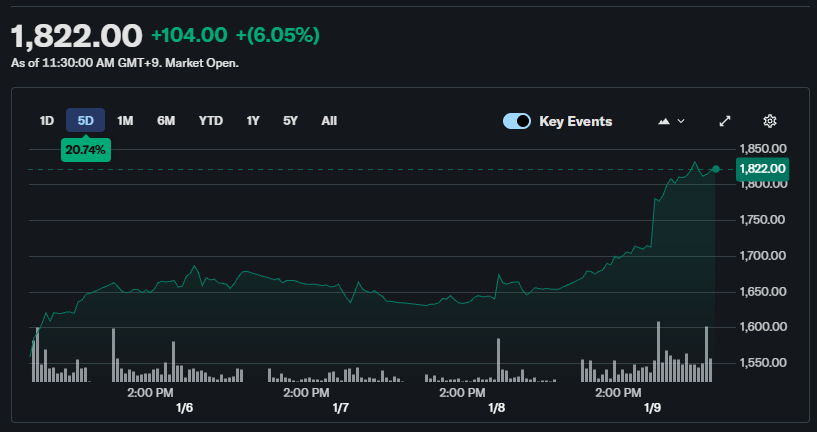
Task: Click the 1,700.00 axis label
Action: (763, 256)
